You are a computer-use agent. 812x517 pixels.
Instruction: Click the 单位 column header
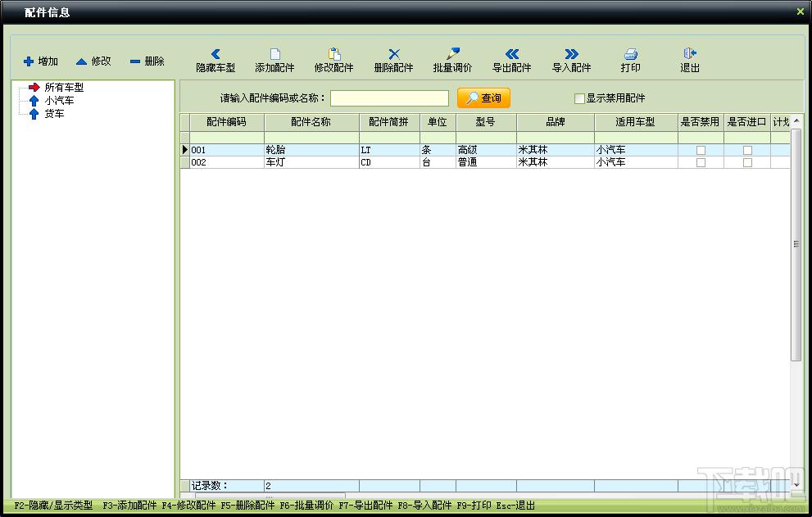point(438,122)
